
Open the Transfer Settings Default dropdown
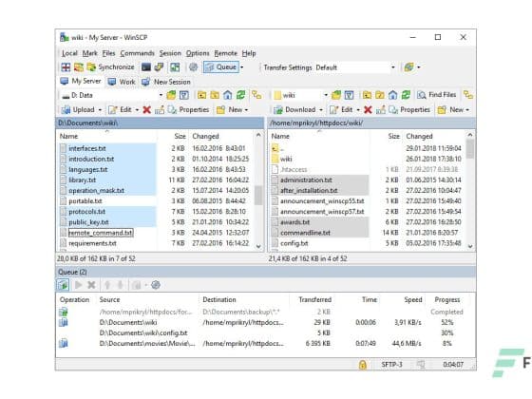329,67
